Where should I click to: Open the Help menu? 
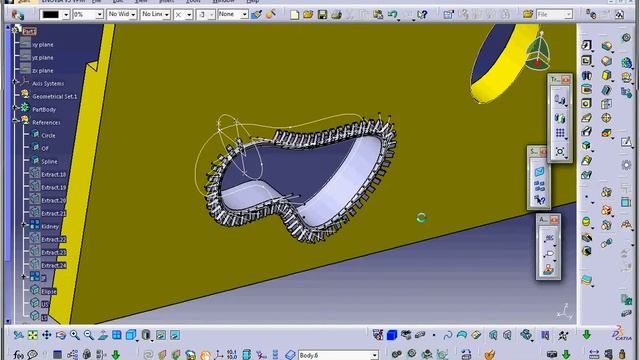253,2
